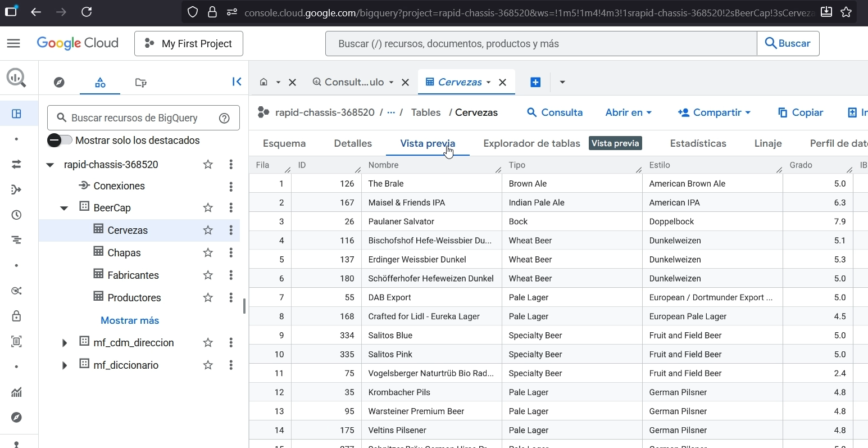This screenshot has height=448, width=868.
Task: Star the Cervezas table as favorite
Action: coord(208,230)
